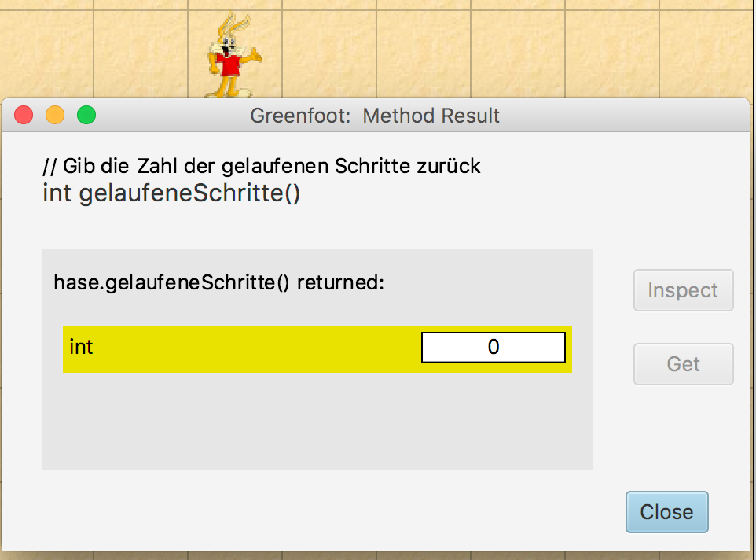Click the Get button
The width and height of the screenshot is (756, 560).
pyautogui.click(x=682, y=363)
